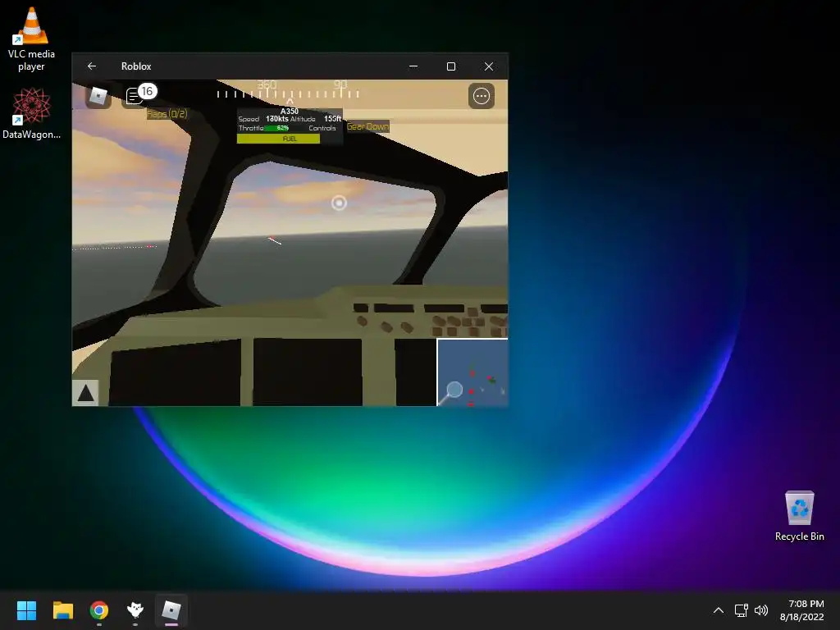Toggle the Gear Down button

coord(367,126)
